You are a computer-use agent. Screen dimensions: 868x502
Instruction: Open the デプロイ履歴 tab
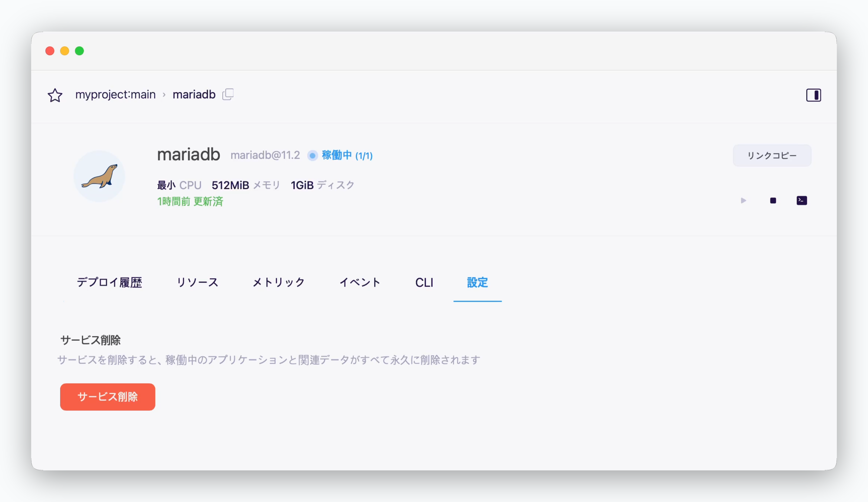[109, 282]
